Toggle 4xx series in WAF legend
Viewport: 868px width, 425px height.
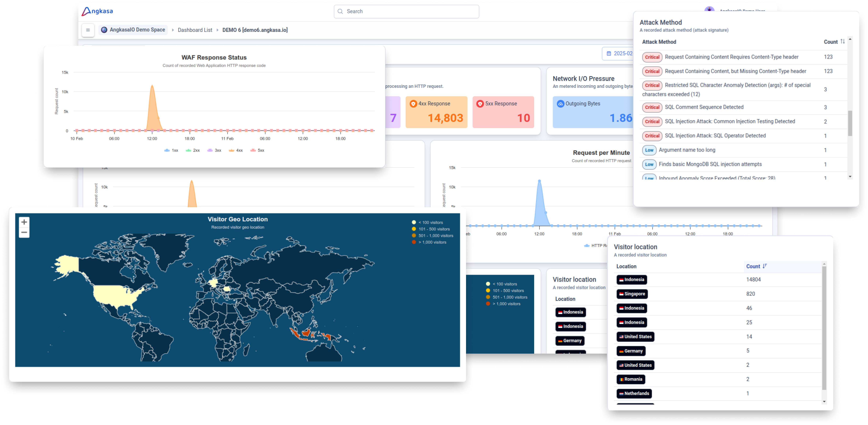tap(236, 151)
